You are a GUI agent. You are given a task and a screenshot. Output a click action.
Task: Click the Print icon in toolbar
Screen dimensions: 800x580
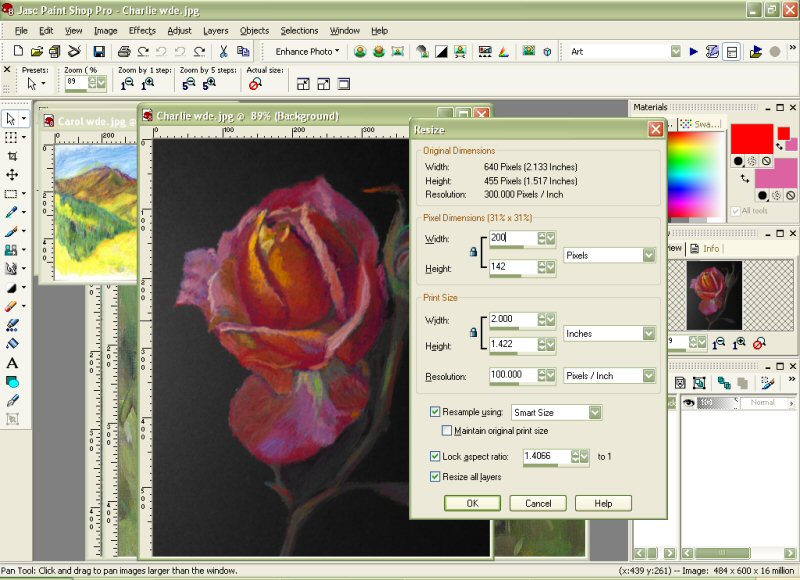[124, 51]
